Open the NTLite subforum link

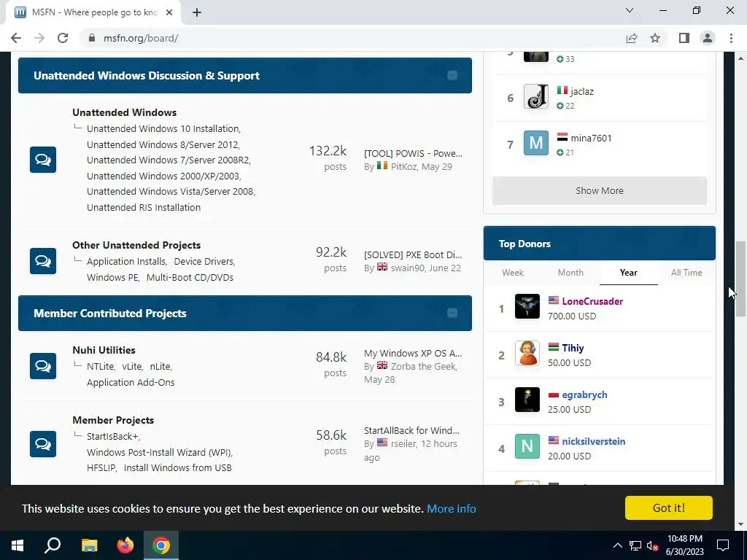(100, 366)
